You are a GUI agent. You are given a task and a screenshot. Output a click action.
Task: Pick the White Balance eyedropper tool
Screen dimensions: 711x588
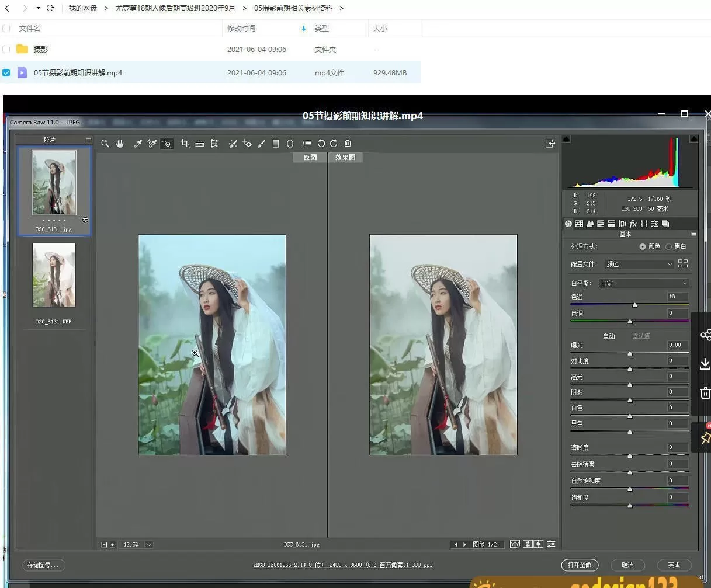coord(138,144)
